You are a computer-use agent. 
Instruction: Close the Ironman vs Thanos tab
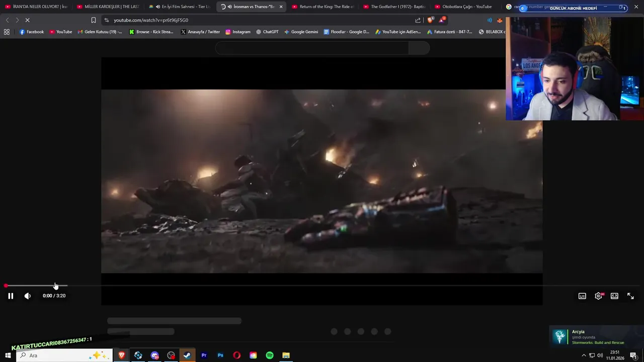(281, 7)
